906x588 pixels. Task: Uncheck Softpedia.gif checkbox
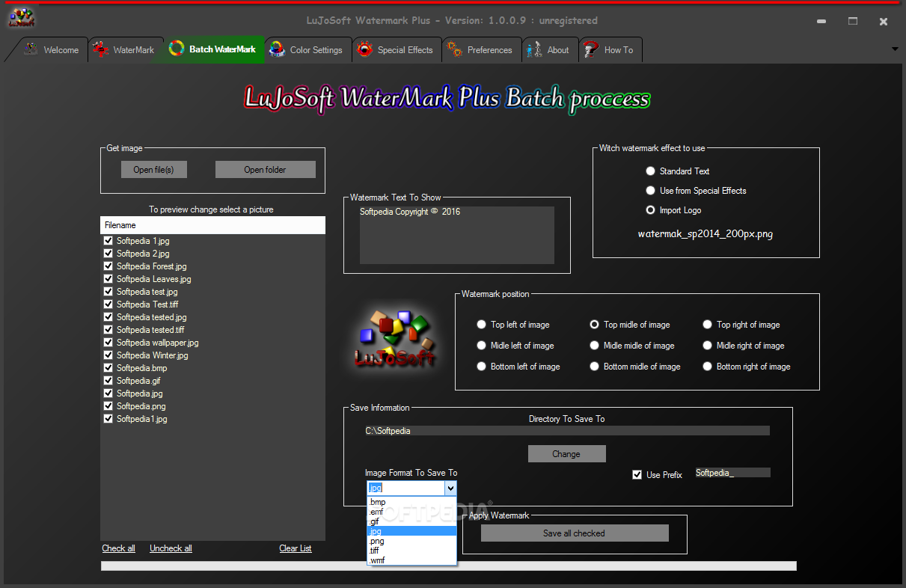tap(108, 381)
